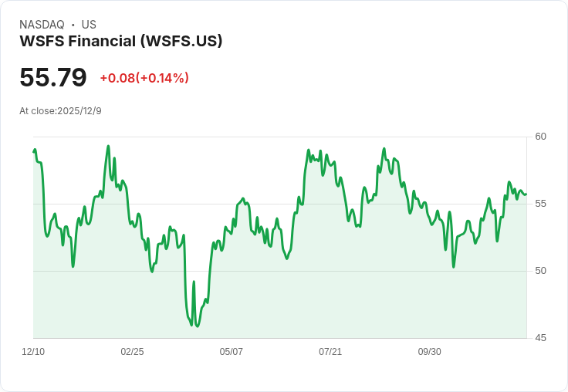
Task: Click the 55.79 current price
Action: pos(53,78)
